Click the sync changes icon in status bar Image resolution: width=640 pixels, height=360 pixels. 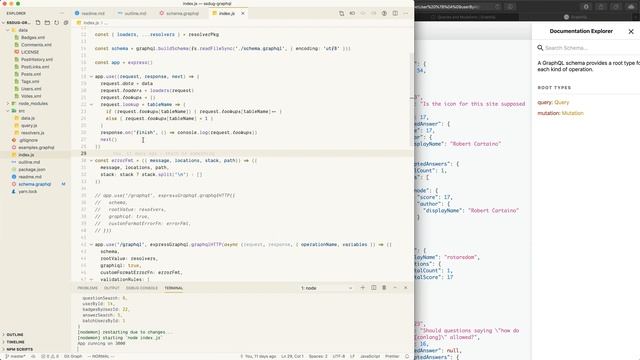(33, 356)
